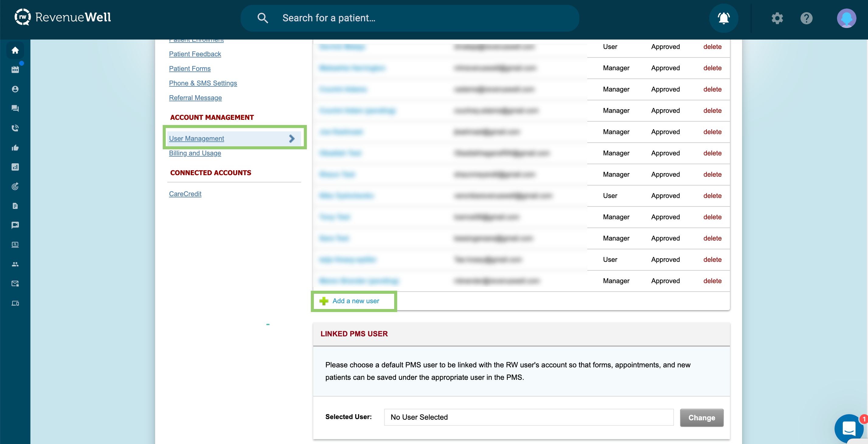Click the magnifying glass search icon
Viewport: 868px width, 444px height.
(262, 18)
